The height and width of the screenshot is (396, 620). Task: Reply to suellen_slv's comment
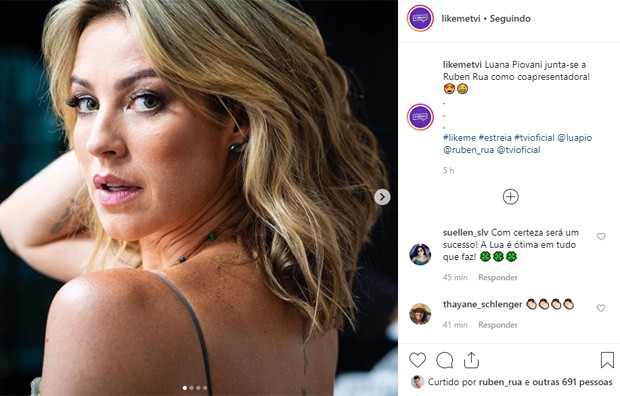(x=498, y=277)
